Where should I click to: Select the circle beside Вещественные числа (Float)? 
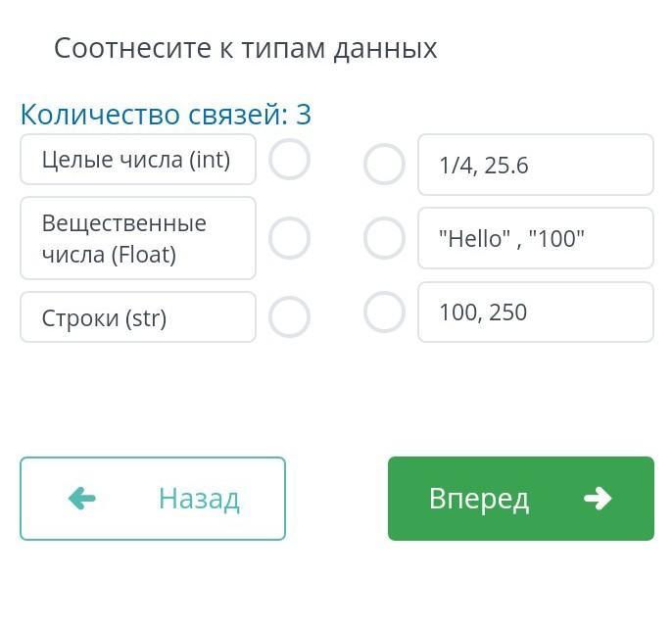pyautogui.click(x=290, y=238)
